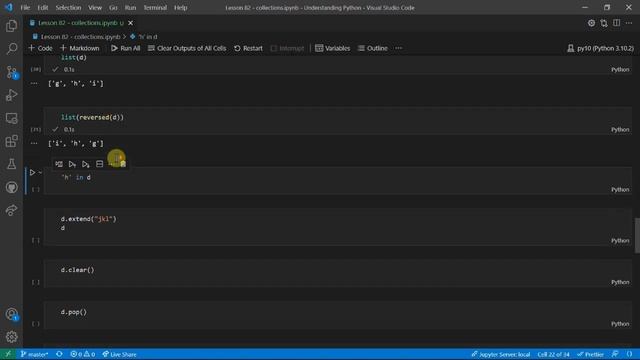Viewport: 640px width, 360px height.
Task: Split the editor to the right
Action: coord(616,23)
